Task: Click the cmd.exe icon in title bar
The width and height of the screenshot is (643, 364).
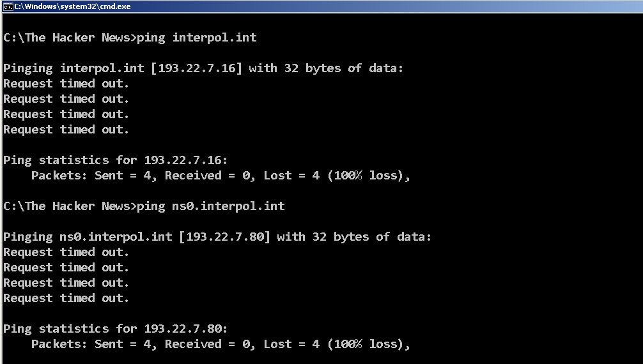Action: click(x=8, y=6)
